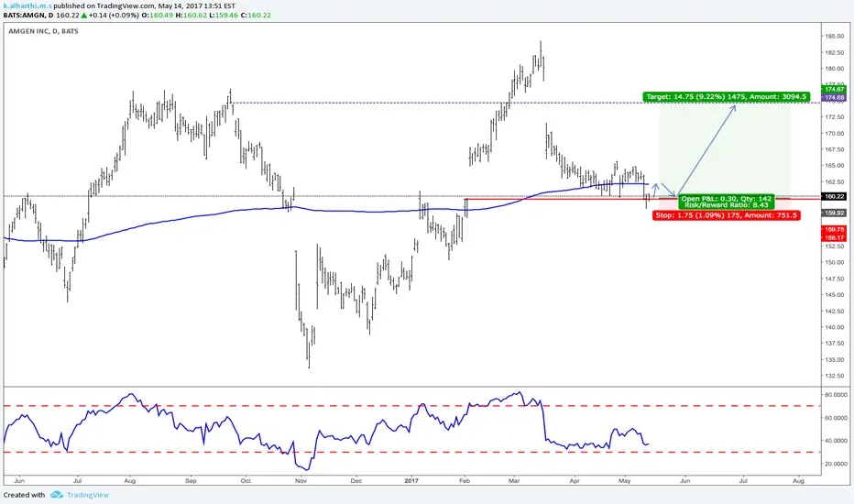The width and height of the screenshot is (854, 504).
Task: Click the AMGEN INC, D, BATS chart title
Action: coord(44,31)
